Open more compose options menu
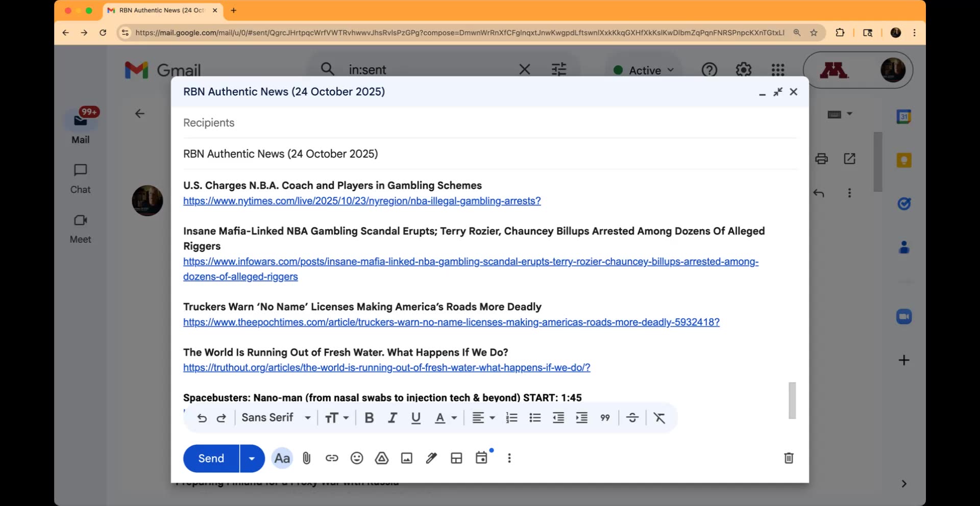 tap(509, 458)
